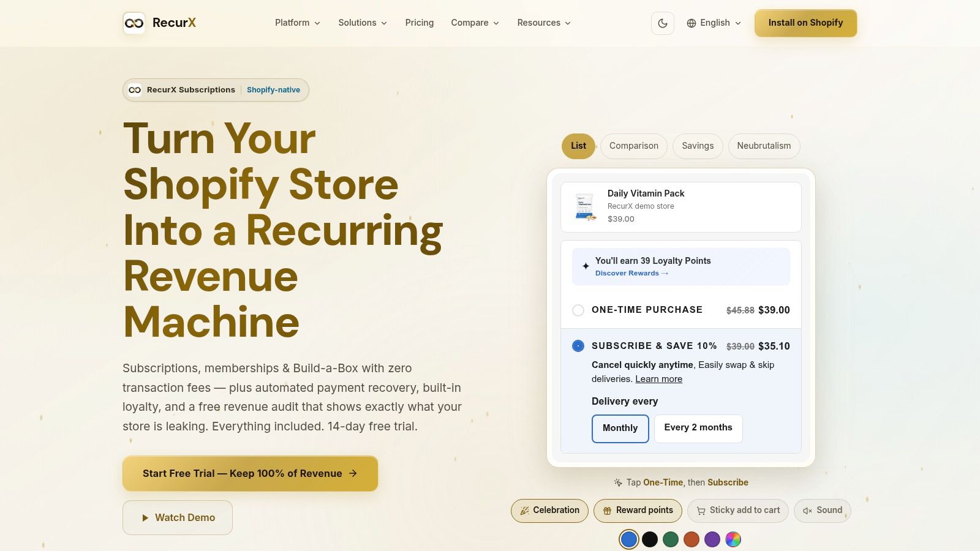Open the Discover Rewards link
The image size is (980, 551).
(631, 274)
